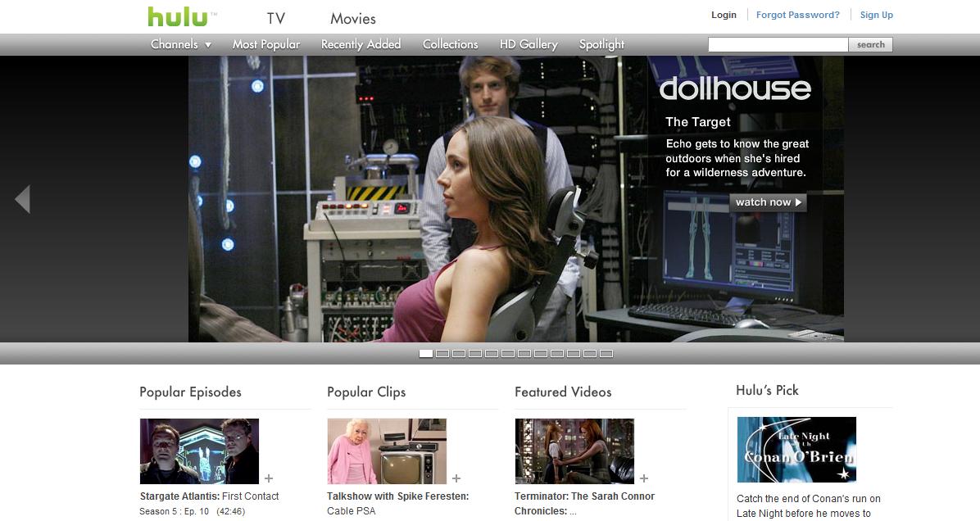Click Terminator: The Sarah Connor Chronicles link
Screen dimensions: 980x521
[584, 504]
